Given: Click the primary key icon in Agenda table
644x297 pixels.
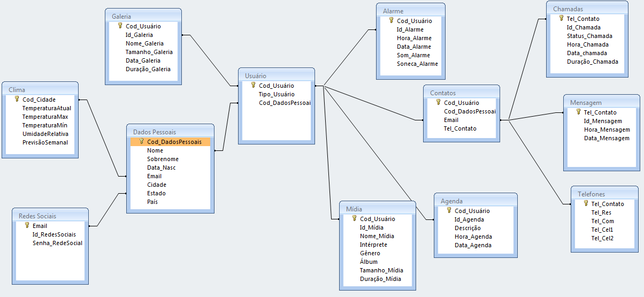Looking at the screenshot, I should pos(449,210).
